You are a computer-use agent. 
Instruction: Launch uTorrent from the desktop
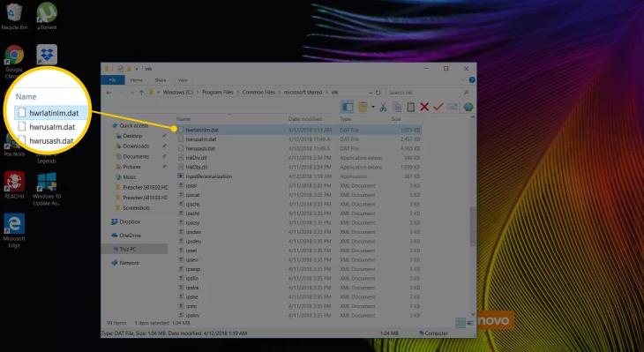(x=47, y=17)
